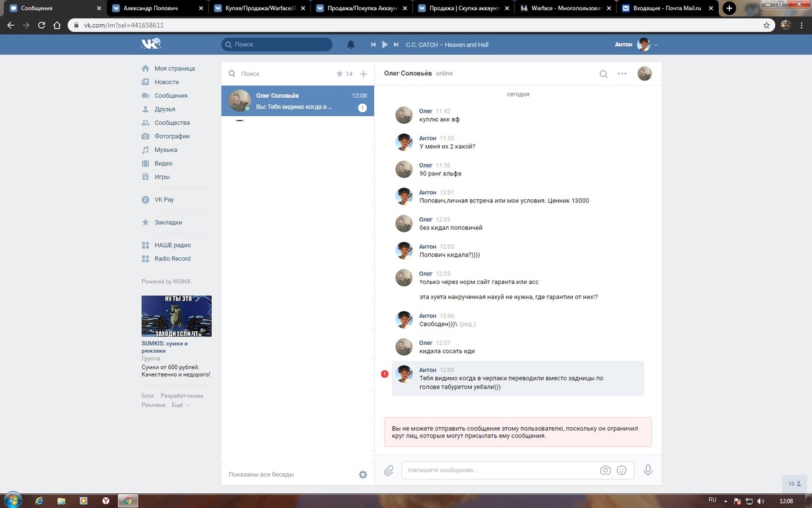Click the camera photo icon in message box
The image size is (812, 508).
[605, 471]
